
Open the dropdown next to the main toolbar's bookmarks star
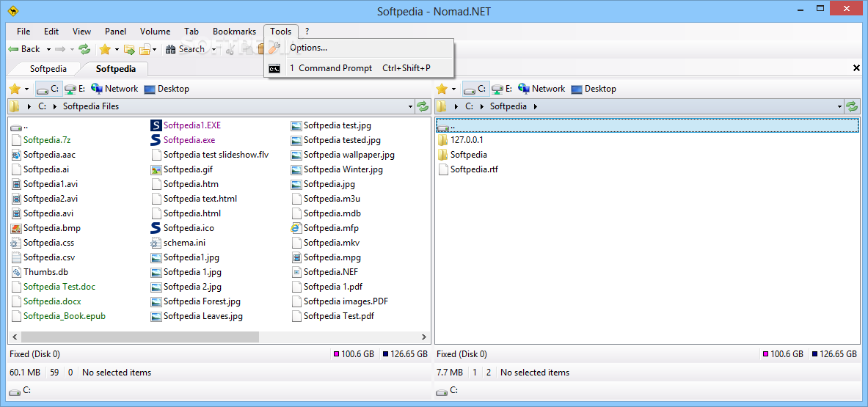pos(117,49)
